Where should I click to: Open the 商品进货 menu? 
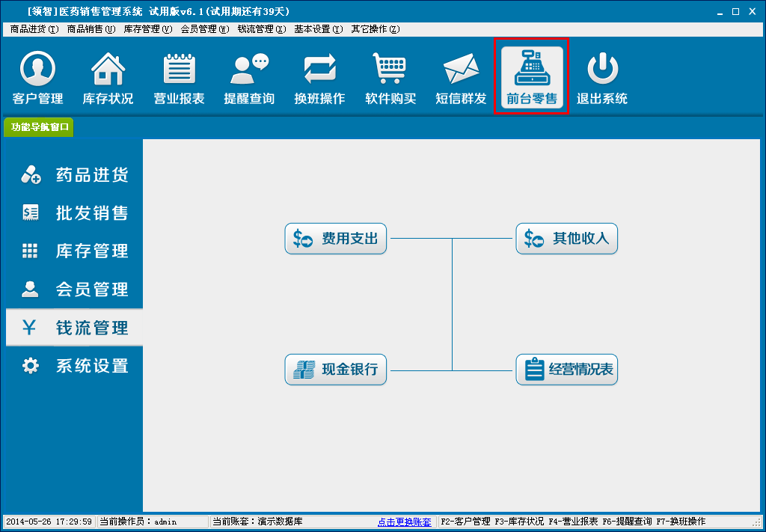click(34, 29)
